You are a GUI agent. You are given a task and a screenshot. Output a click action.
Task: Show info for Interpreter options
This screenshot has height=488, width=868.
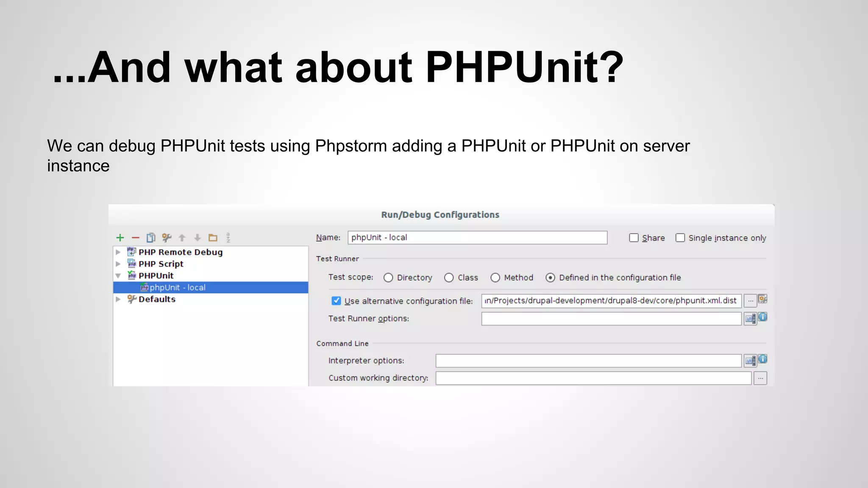click(x=762, y=359)
